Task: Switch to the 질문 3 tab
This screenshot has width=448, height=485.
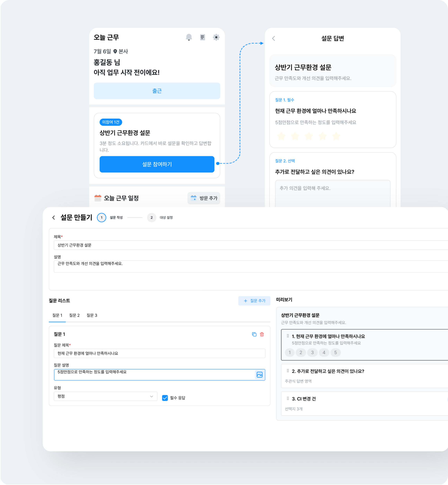Action: click(x=92, y=315)
